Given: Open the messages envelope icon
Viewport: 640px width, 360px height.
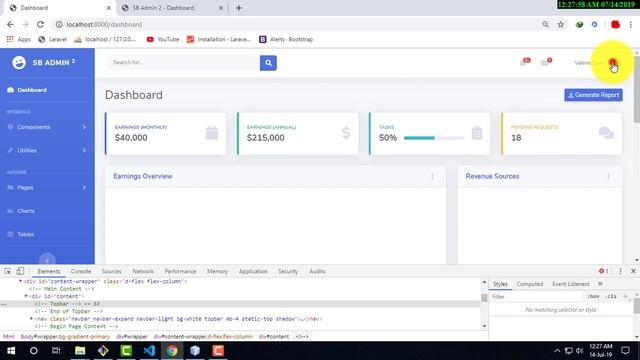Looking at the screenshot, I should [x=546, y=62].
